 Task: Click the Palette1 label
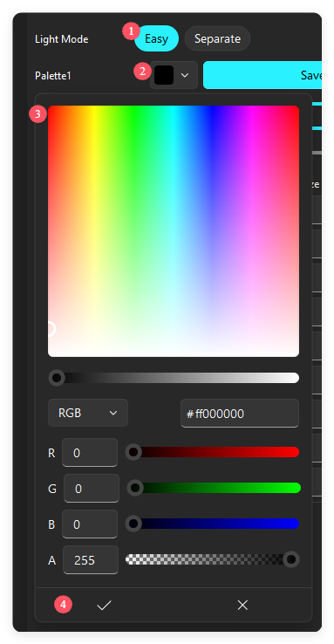(x=53, y=76)
